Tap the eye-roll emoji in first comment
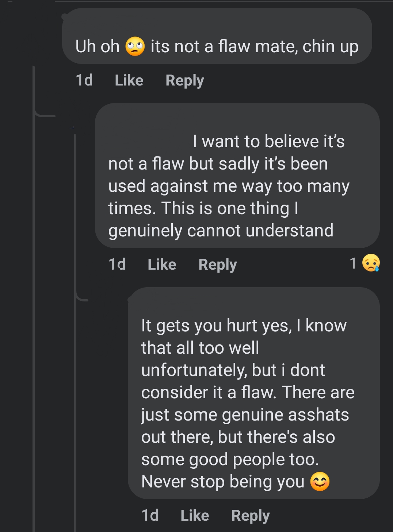This screenshot has width=393, height=532. click(135, 46)
